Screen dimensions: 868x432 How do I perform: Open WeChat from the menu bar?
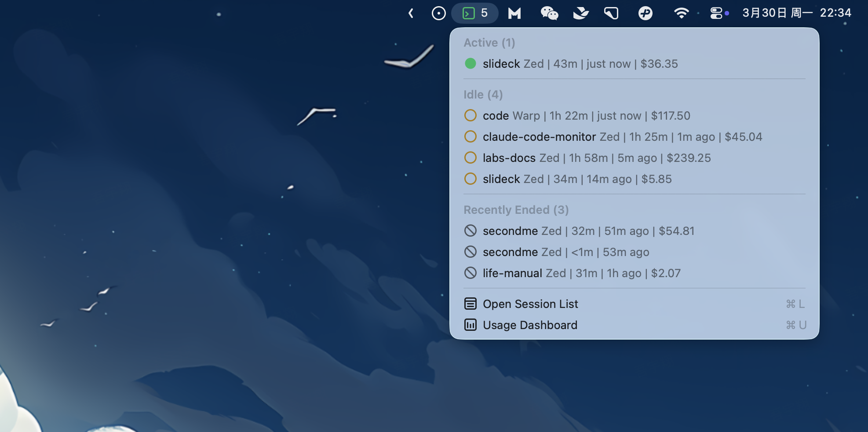coord(549,13)
